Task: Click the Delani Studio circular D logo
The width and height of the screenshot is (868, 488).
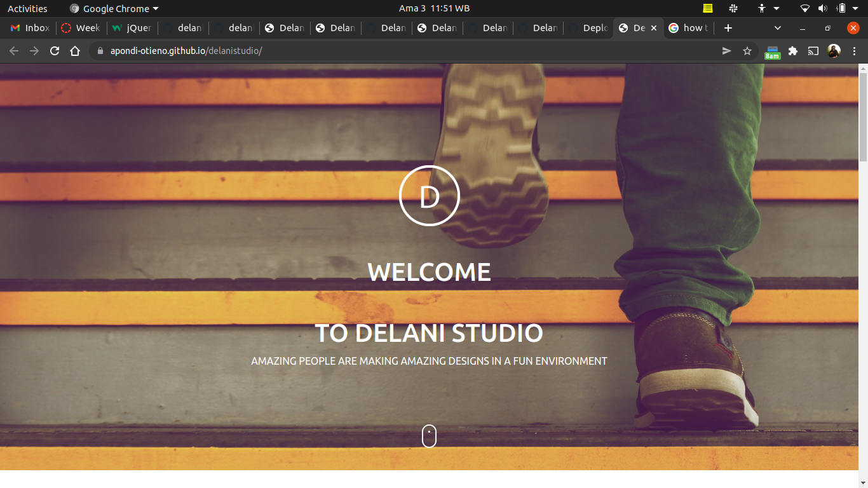Action: click(429, 196)
